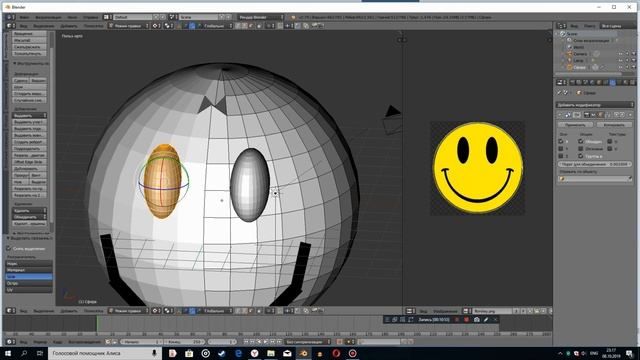Open the Object Data properties tab

tap(620, 82)
